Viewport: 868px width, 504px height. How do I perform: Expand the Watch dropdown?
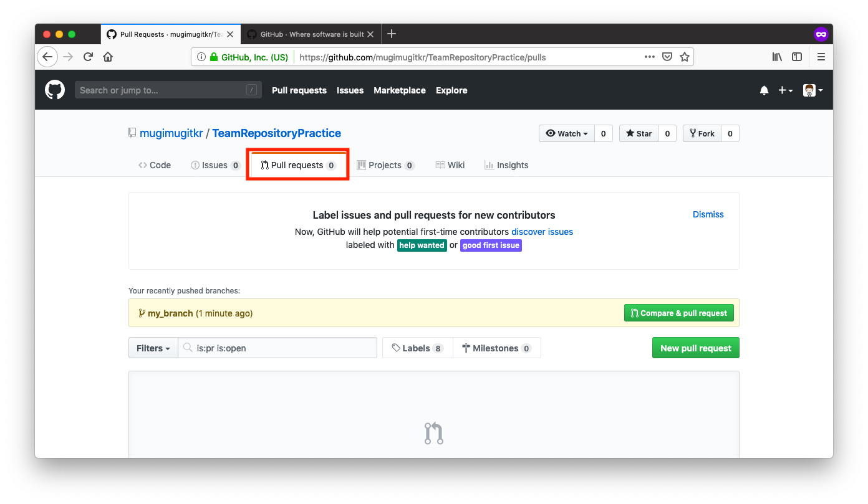click(x=567, y=133)
